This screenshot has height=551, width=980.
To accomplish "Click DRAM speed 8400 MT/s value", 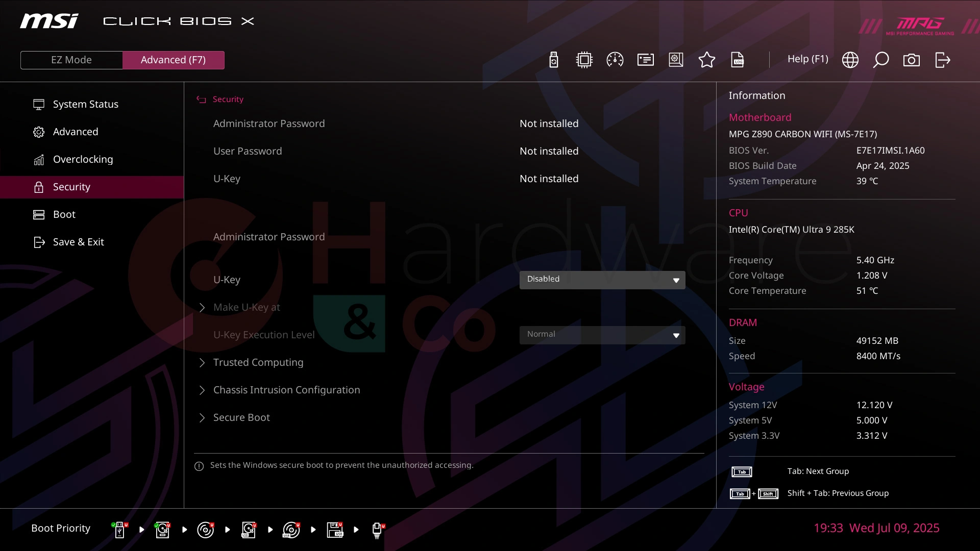I will (878, 356).
